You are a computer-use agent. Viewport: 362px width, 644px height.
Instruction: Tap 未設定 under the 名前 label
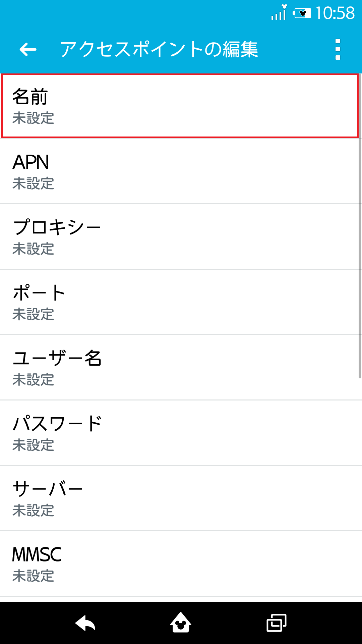[x=33, y=118]
